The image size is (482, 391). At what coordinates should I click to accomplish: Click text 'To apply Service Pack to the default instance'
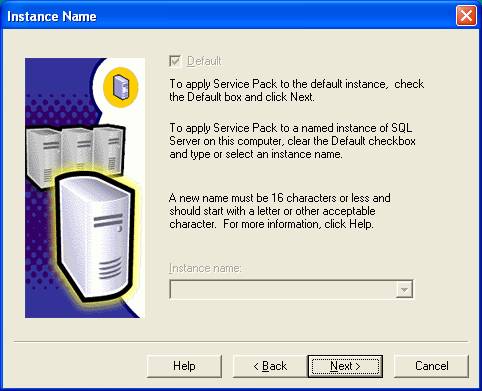click(278, 84)
